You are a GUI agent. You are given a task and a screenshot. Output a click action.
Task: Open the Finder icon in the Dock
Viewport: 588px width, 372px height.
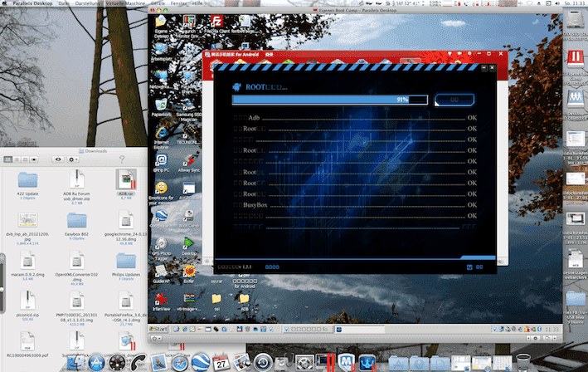76,363
